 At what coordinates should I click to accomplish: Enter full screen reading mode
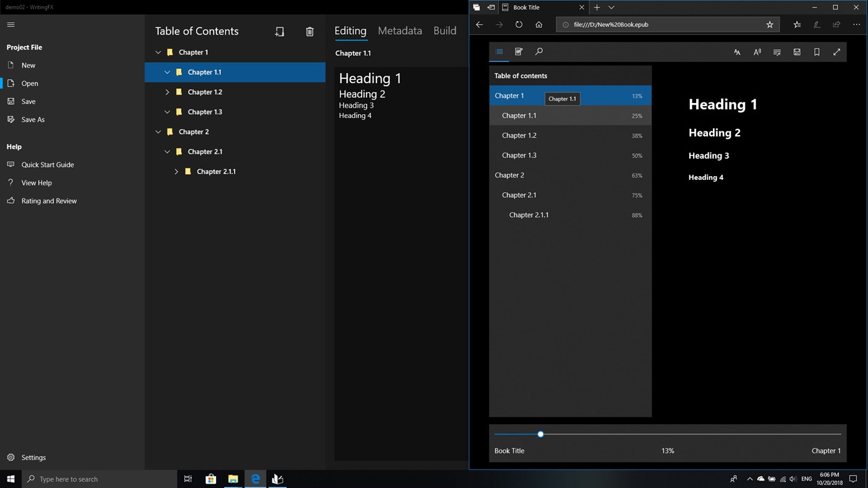click(837, 52)
